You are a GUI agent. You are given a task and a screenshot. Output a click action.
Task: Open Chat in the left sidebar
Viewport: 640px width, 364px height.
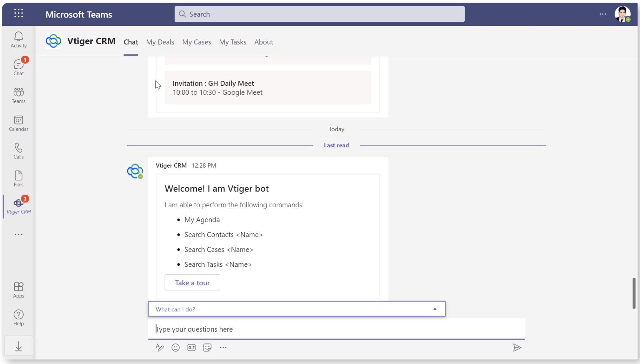click(18, 67)
